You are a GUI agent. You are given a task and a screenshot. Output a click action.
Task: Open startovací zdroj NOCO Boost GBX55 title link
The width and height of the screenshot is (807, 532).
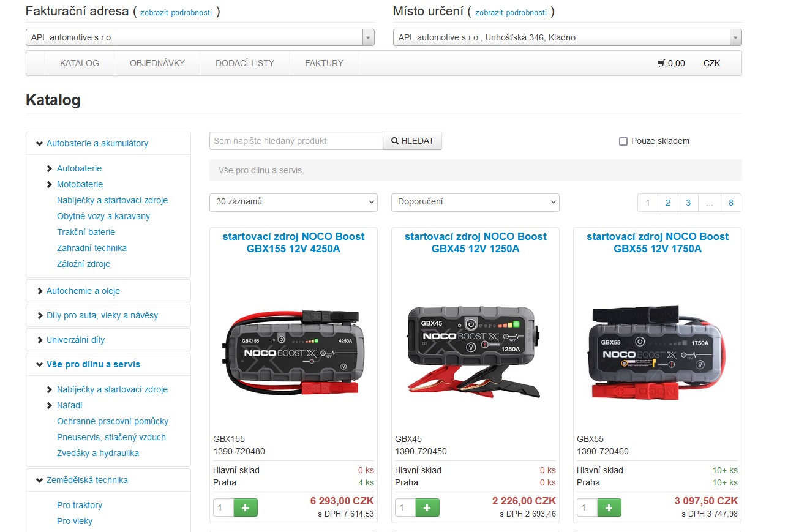[657, 242]
